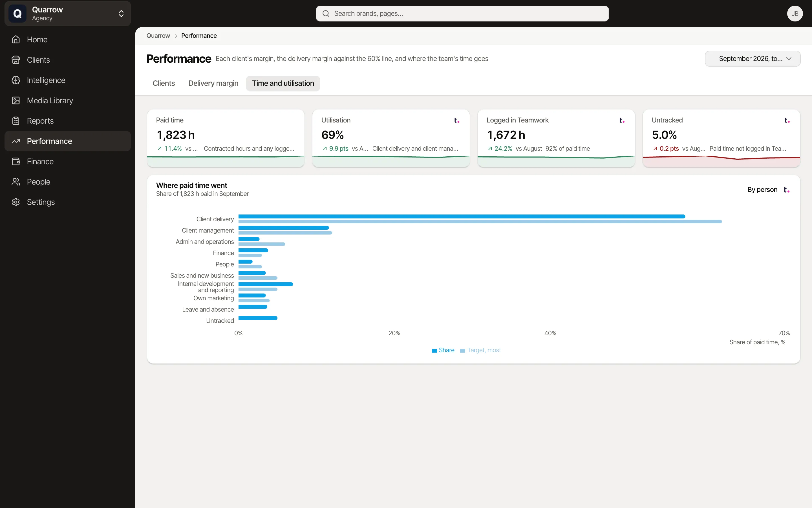
Task: Click Teamwork icon on Utilisation card
Action: pos(457,120)
